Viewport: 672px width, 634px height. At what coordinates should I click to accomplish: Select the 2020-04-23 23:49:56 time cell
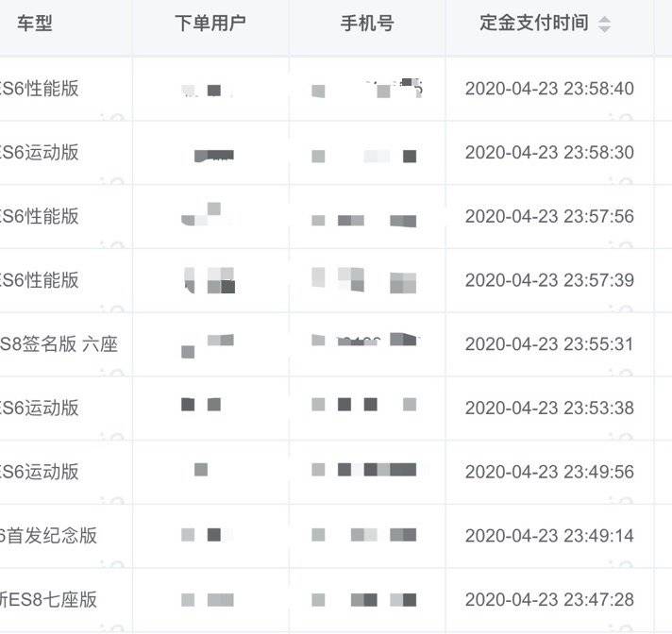[x=549, y=472]
